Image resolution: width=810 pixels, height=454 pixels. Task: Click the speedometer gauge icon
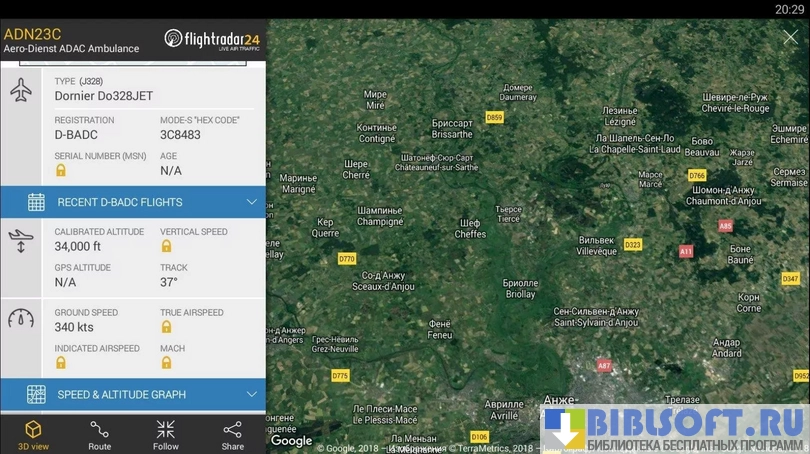(21, 318)
